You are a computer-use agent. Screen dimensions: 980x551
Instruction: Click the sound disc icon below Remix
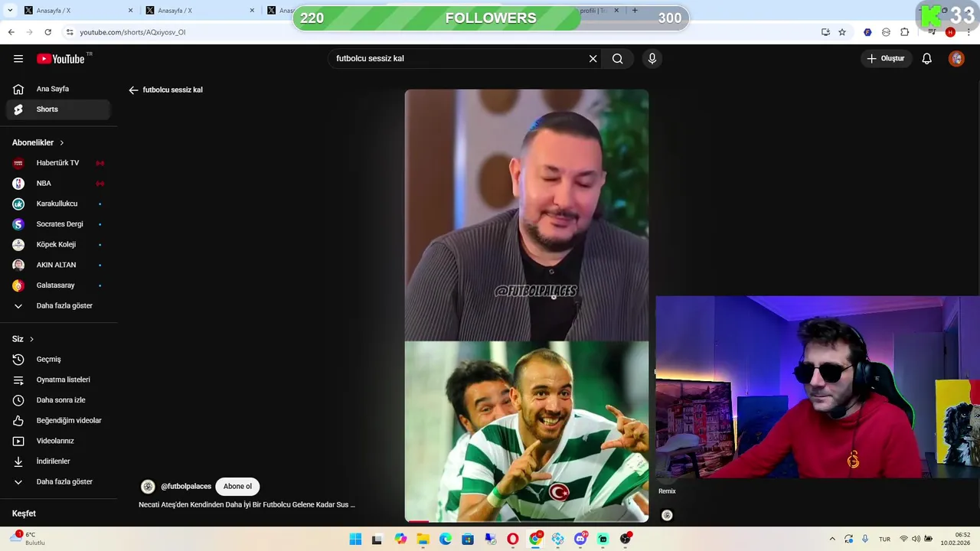pos(667,516)
